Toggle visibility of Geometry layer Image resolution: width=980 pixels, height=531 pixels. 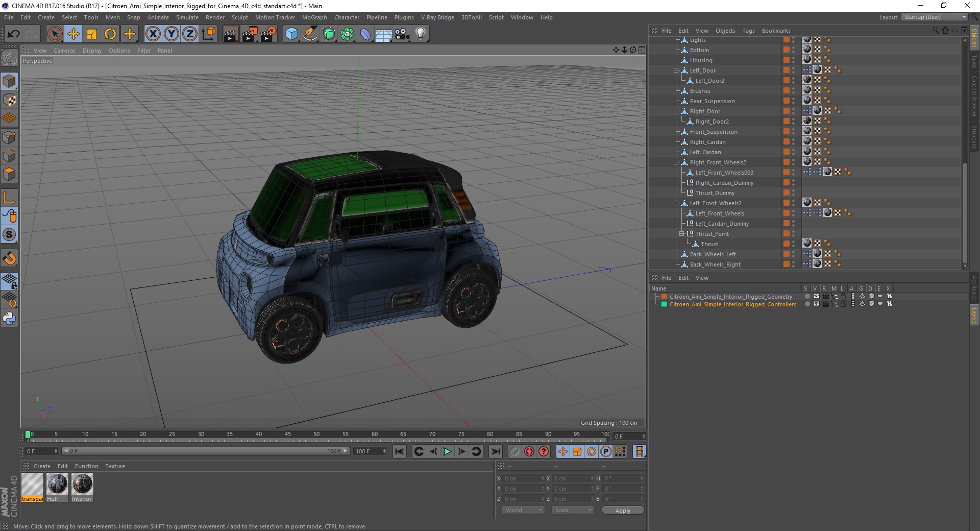click(816, 296)
